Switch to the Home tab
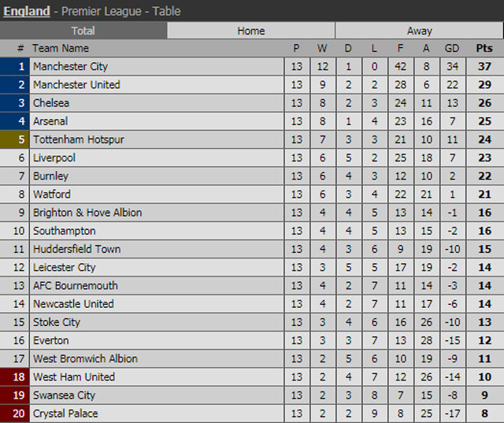 (x=251, y=31)
